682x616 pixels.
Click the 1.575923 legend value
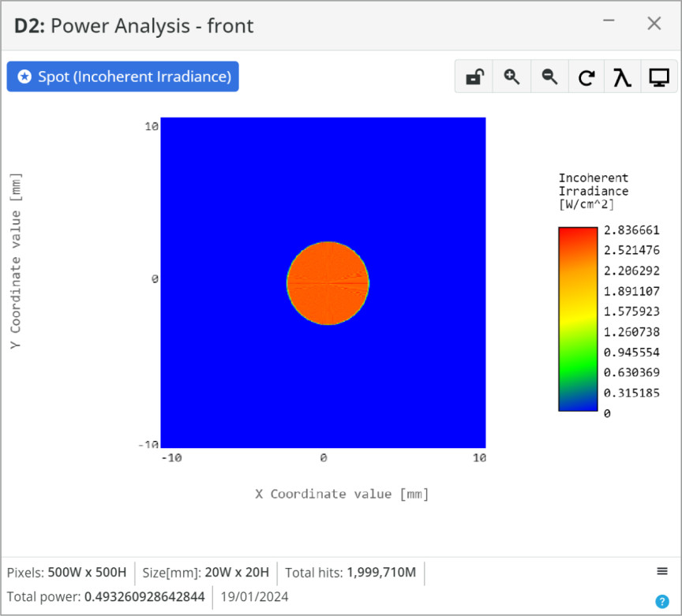[631, 312]
